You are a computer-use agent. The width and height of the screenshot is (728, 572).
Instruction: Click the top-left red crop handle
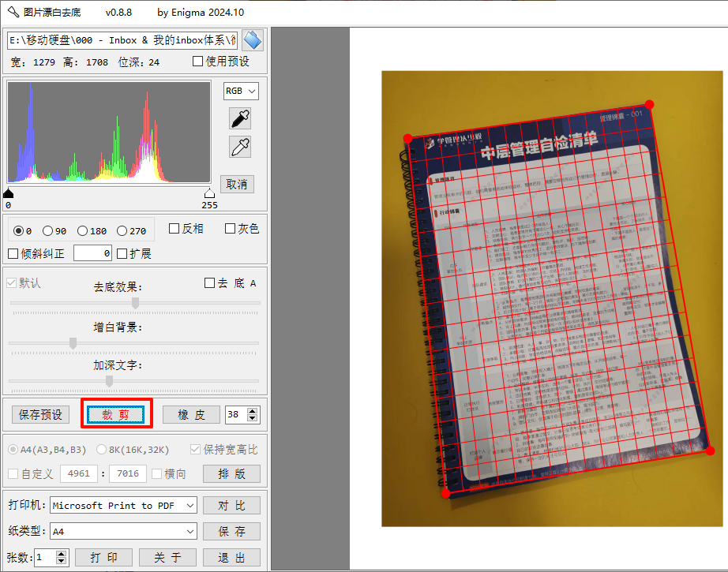407,138
